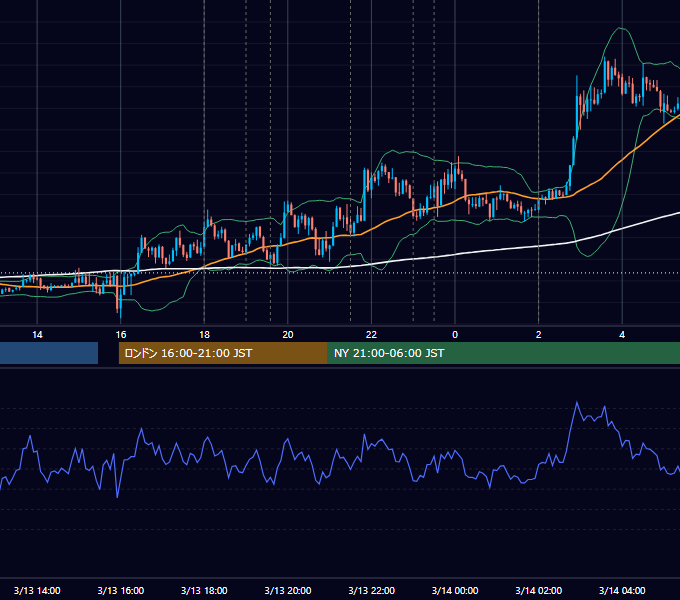Click the hour label 22 on price chart axis
This screenshot has width=680, height=600.
pos(371,335)
